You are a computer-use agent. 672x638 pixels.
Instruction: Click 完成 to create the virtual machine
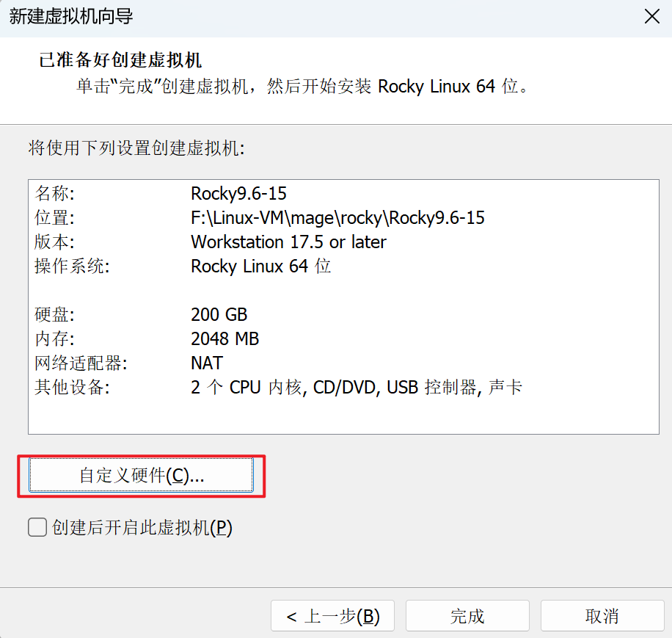click(x=467, y=616)
